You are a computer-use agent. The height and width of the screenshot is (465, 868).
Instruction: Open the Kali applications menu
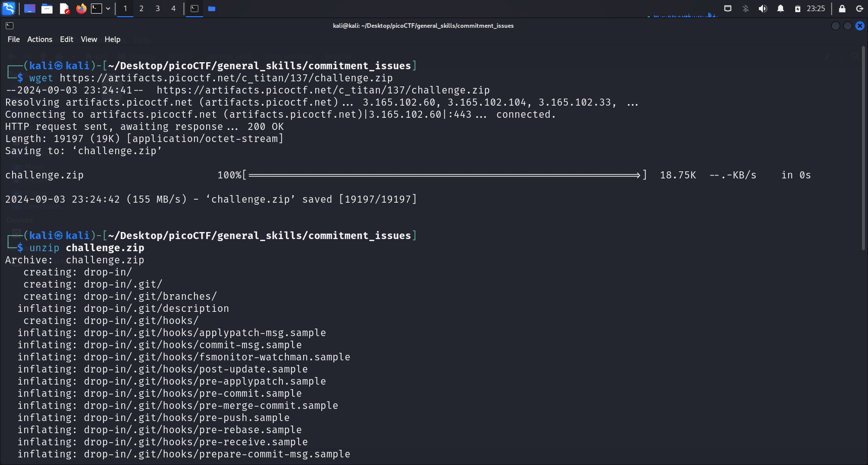point(9,9)
